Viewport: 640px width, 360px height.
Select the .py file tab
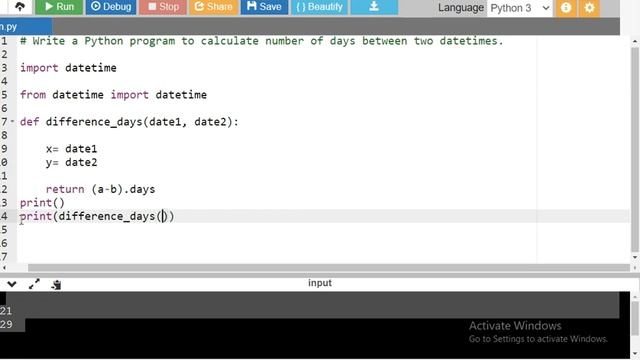(x=25, y=27)
